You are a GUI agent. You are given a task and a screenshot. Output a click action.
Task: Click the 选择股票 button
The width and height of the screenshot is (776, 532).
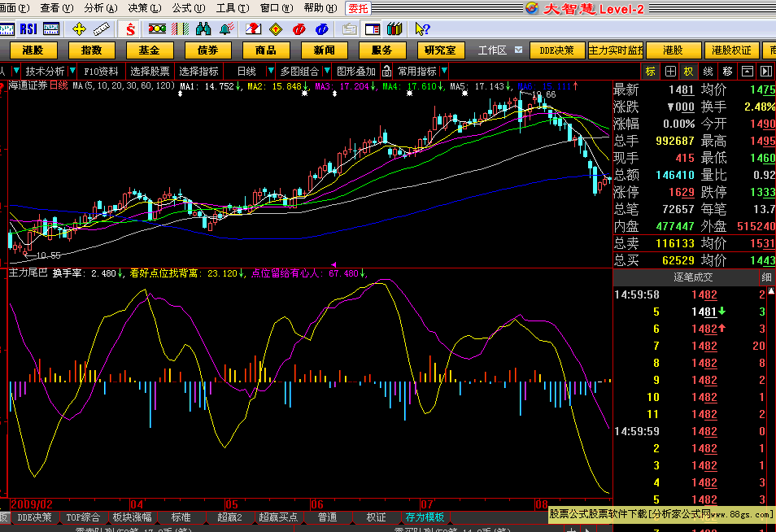tap(150, 72)
